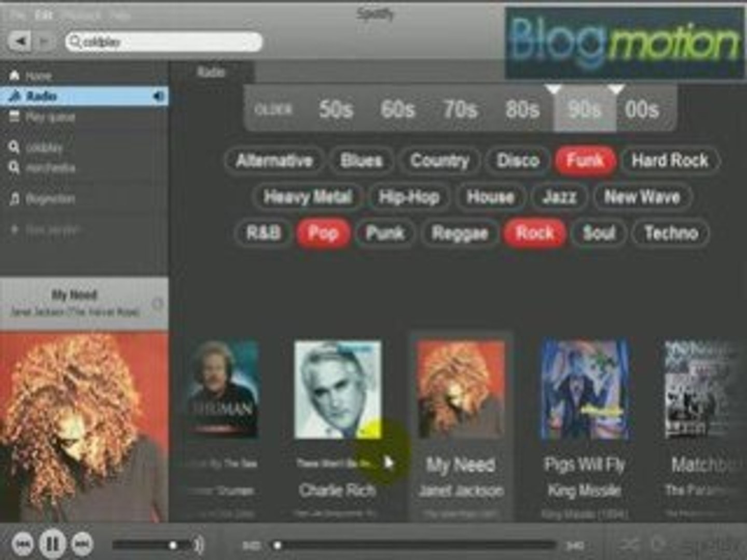
Task: Click the volume speaker icon
Action: tap(199, 544)
